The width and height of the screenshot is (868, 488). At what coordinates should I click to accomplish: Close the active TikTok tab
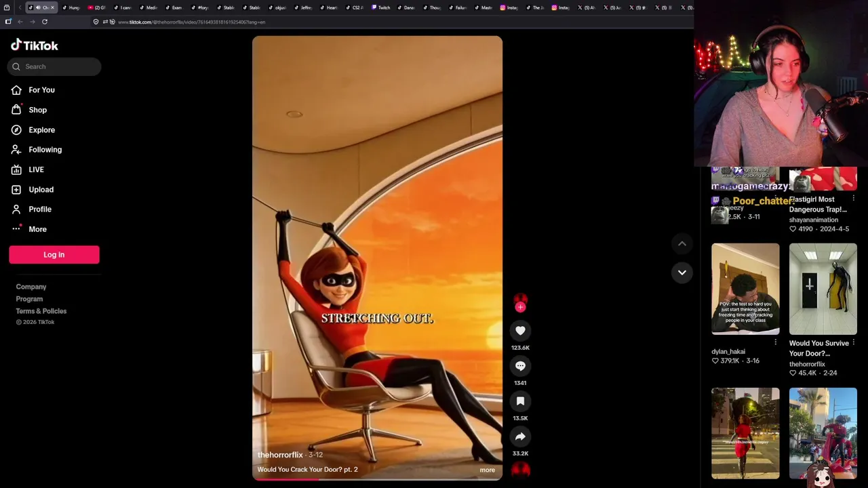tap(52, 7)
